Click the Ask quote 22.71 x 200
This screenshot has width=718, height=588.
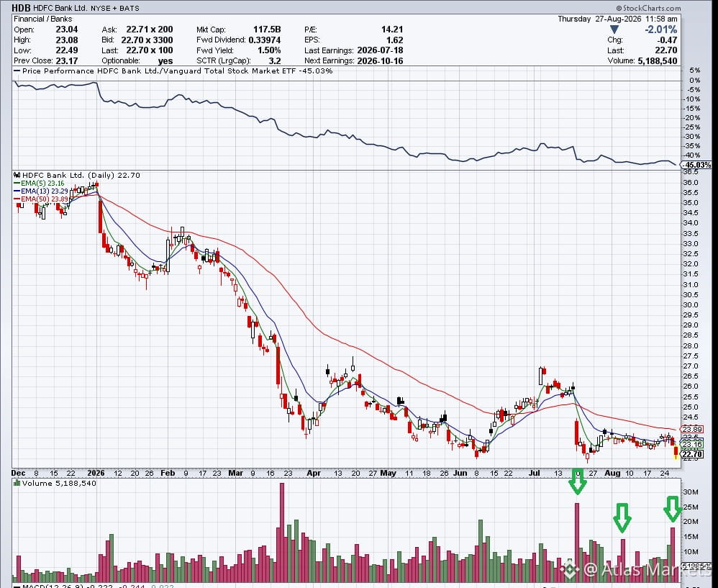[x=150, y=30]
